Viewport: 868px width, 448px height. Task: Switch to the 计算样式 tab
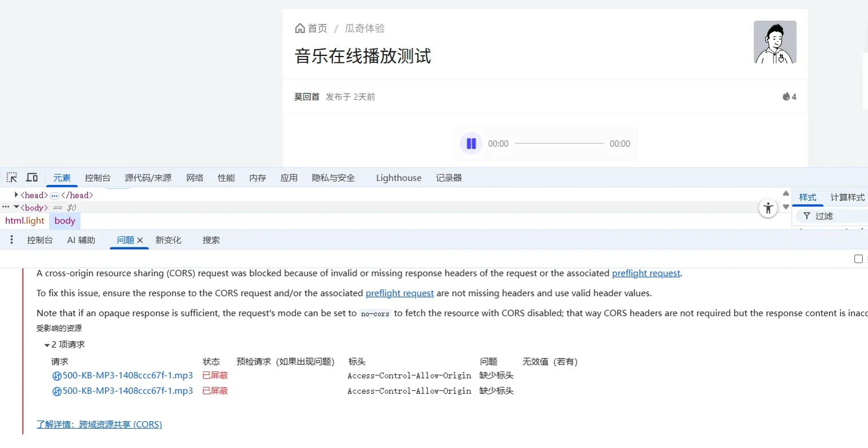click(x=847, y=197)
